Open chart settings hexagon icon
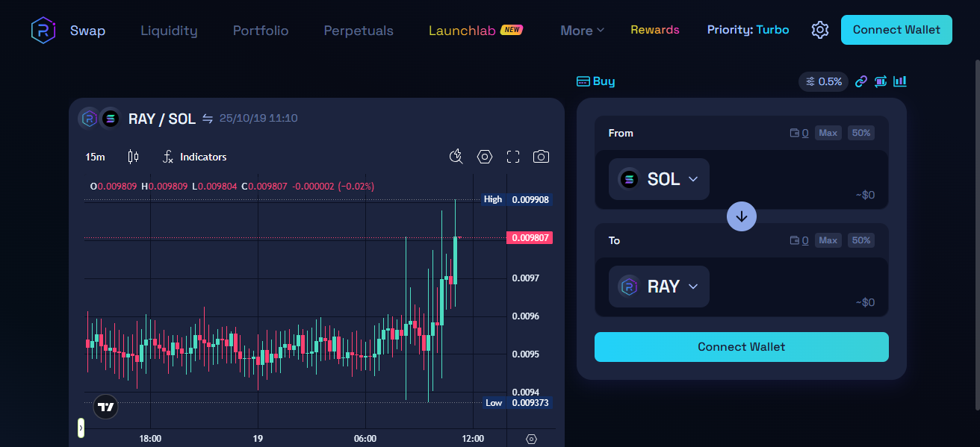This screenshot has width=980, height=447. (x=485, y=157)
